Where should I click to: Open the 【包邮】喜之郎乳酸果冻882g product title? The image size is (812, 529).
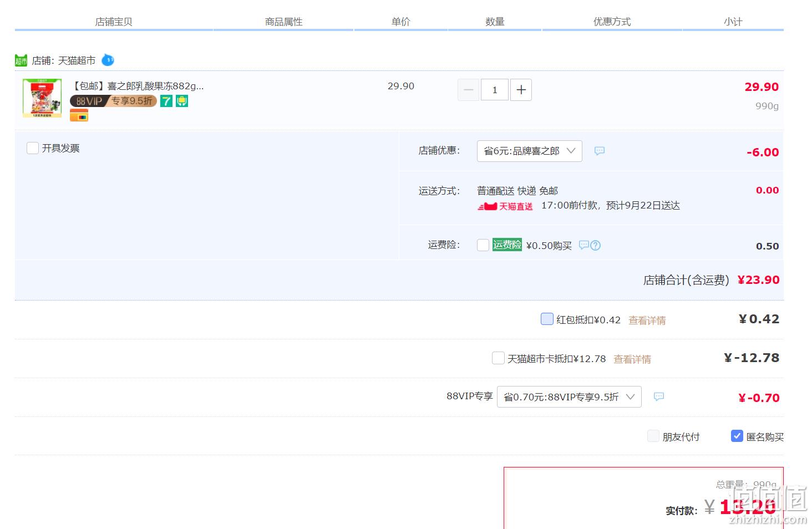[x=138, y=86]
